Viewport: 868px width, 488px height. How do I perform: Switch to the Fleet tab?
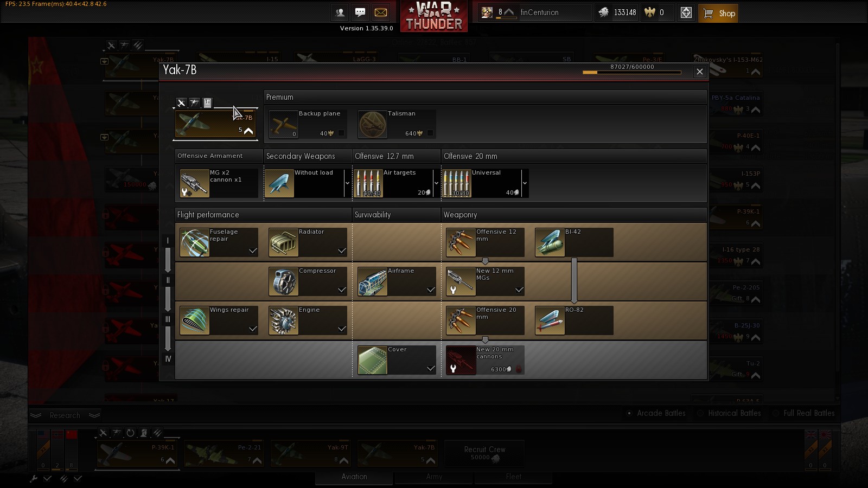pos(514,477)
